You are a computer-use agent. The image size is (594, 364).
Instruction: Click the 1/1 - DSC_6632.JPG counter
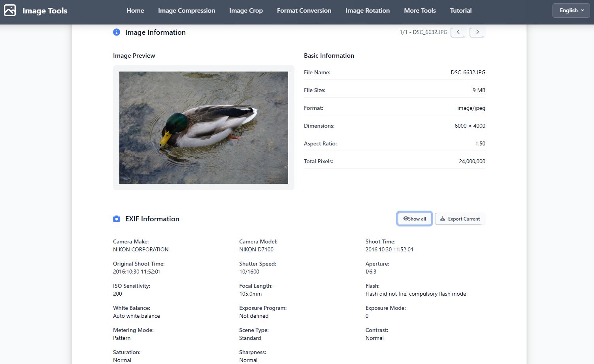click(x=423, y=32)
